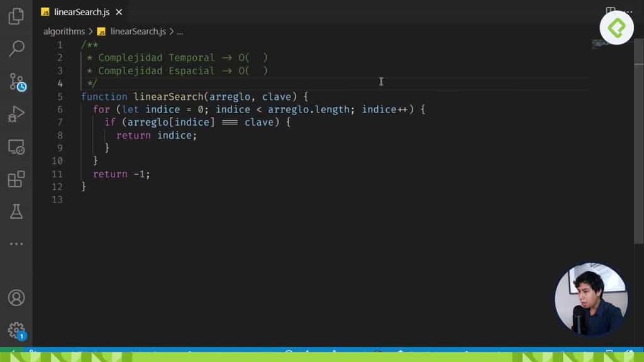Viewport: 644px width, 362px height.
Task: Open the Remote Explorer view
Action: pyautogui.click(x=16, y=146)
